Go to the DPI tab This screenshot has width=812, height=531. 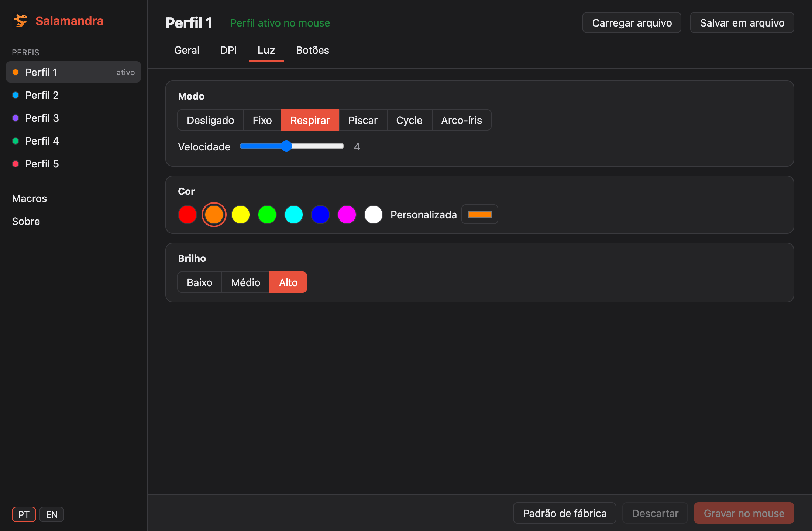coord(228,50)
